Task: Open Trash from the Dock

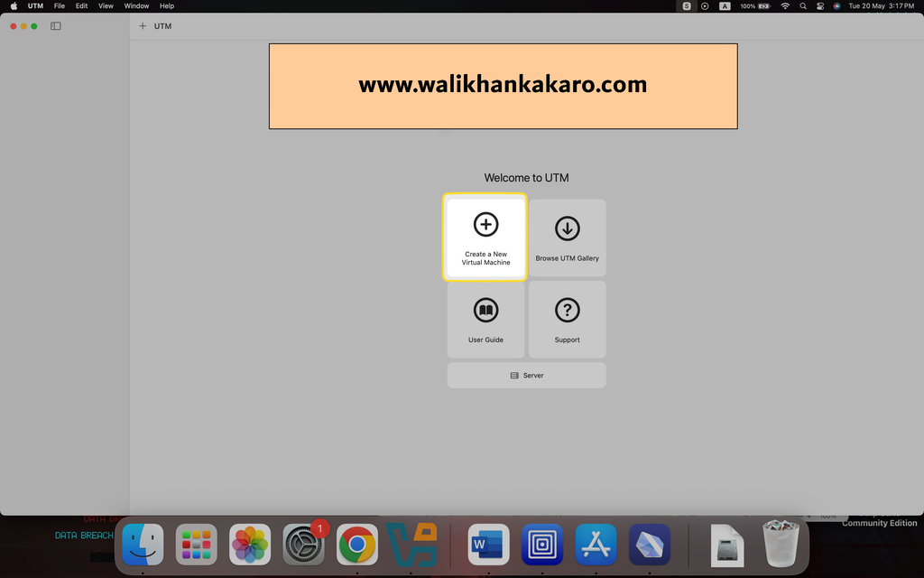Action: [781, 543]
